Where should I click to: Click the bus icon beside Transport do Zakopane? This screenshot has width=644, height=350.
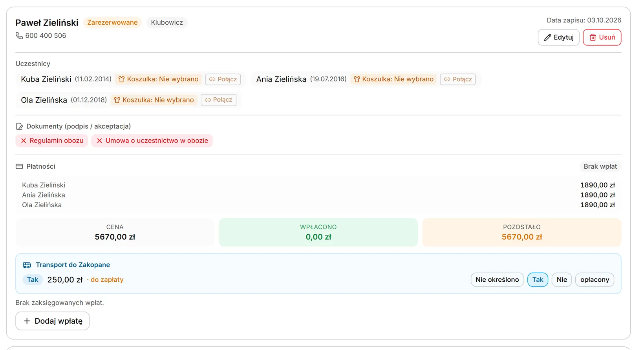pyautogui.click(x=27, y=265)
